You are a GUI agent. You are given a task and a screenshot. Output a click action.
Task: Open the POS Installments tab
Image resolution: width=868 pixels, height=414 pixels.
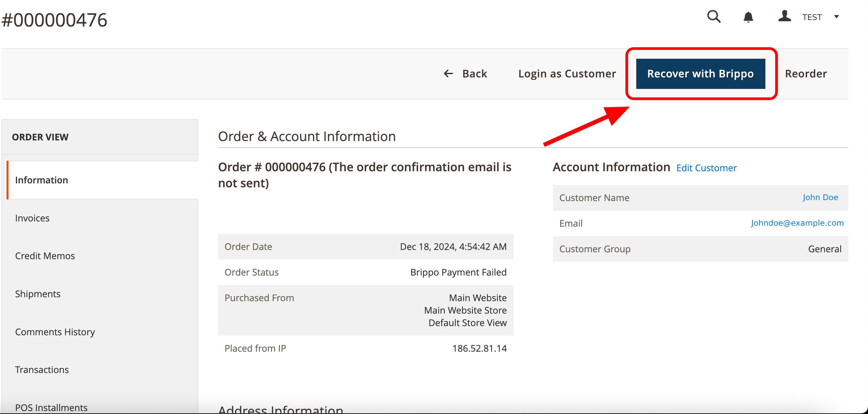click(51, 407)
